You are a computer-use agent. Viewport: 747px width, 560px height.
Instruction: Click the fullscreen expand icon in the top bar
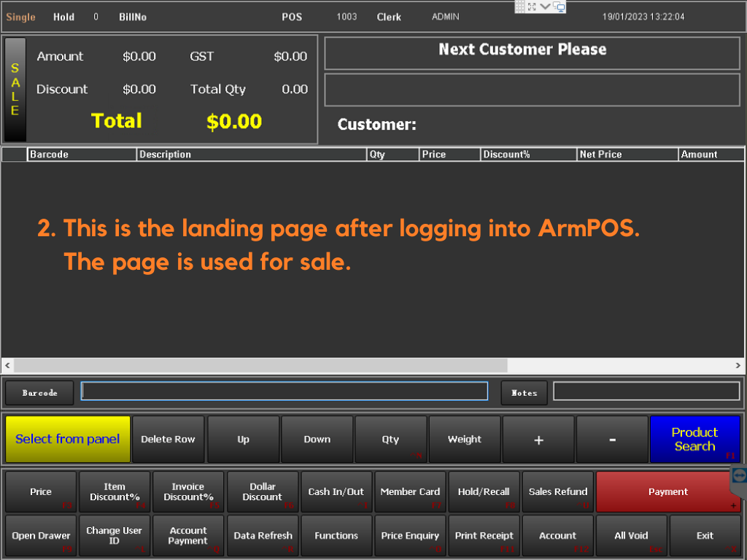click(532, 7)
